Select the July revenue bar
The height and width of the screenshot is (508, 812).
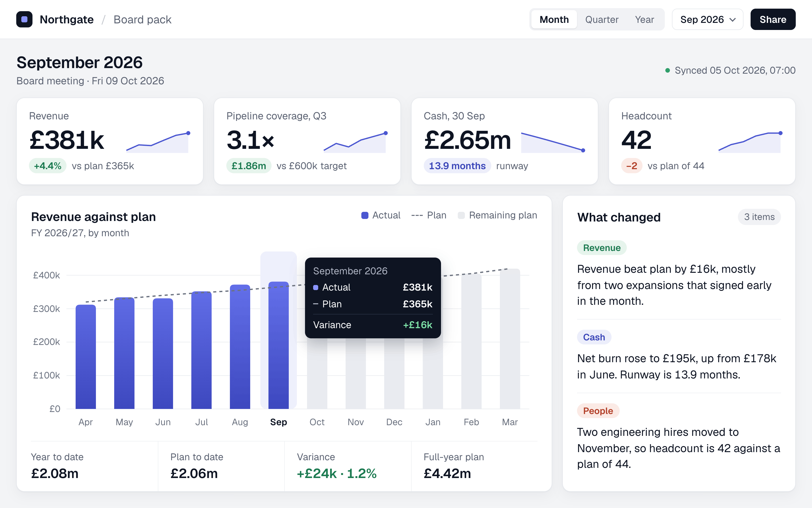[x=201, y=350]
